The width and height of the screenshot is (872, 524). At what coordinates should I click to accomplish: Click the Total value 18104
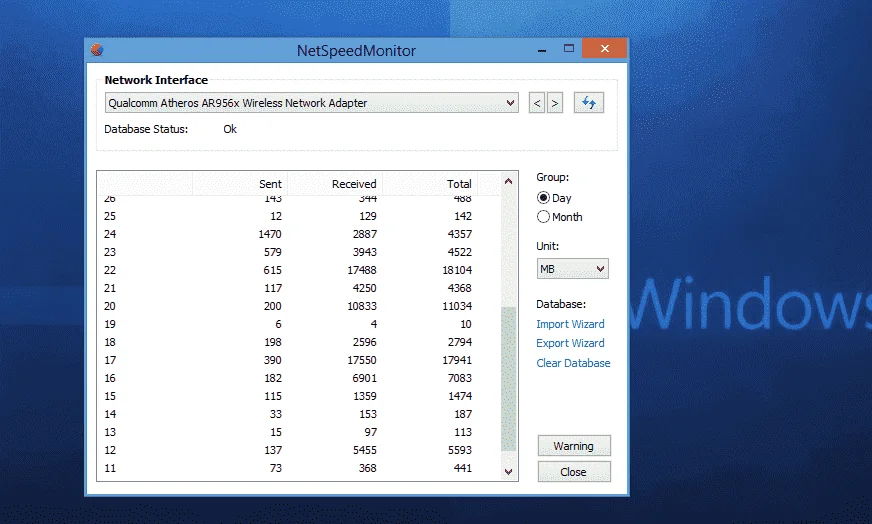pos(457,270)
